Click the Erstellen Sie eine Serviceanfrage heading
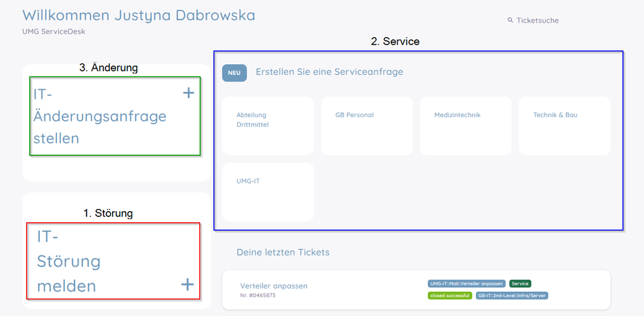The image size is (644, 316). tap(329, 72)
